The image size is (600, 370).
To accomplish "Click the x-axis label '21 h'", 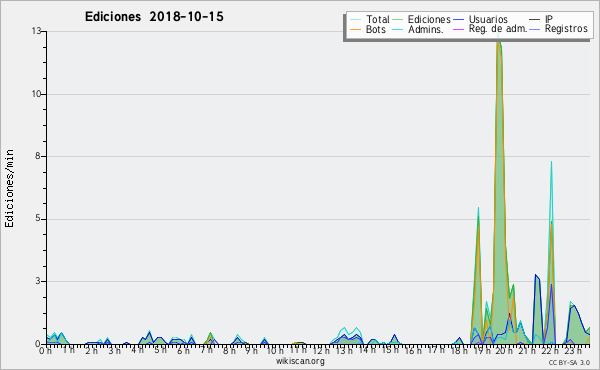I will pyautogui.click(x=527, y=351).
